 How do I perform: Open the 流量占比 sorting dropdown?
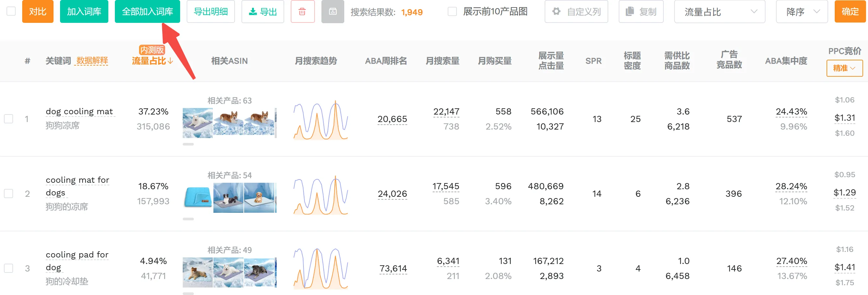tap(719, 11)
